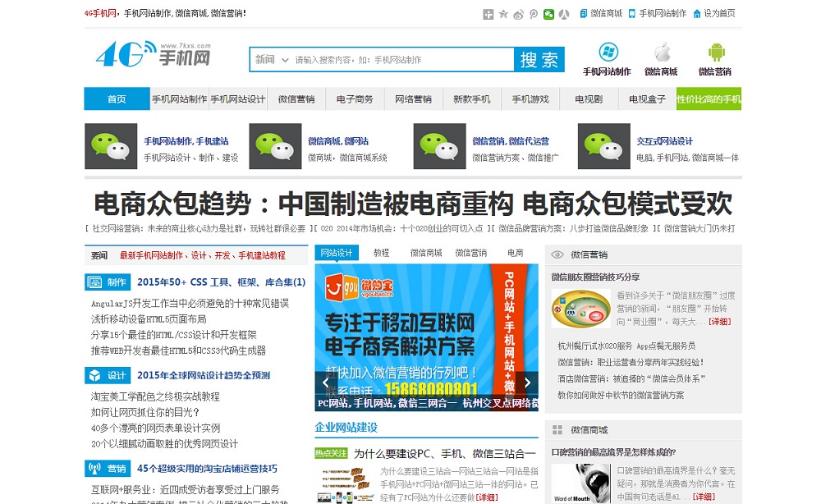Select the 微信商城 tab above banner
The height and width of the screenshot is (504, 821).
click(426, 253)
